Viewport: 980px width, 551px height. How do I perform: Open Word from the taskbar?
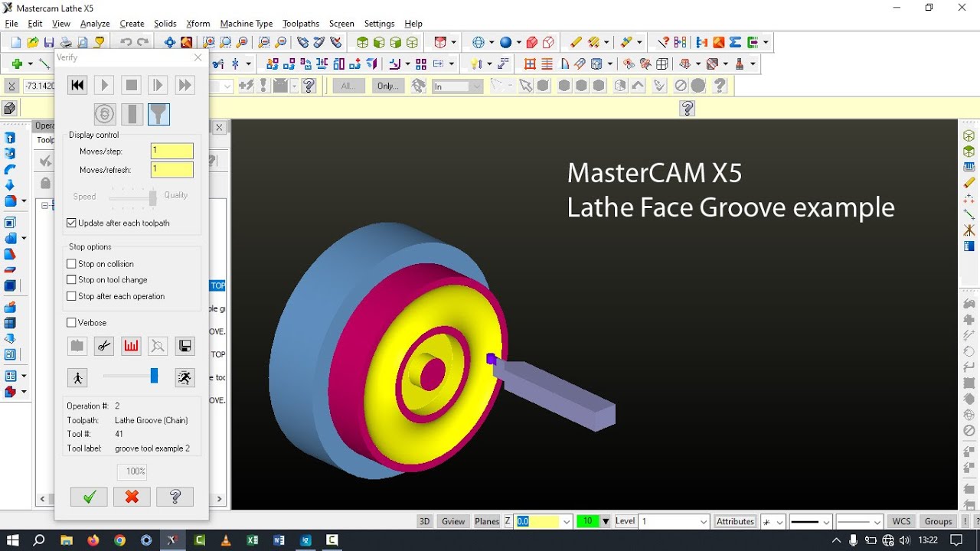coord(279,540)
